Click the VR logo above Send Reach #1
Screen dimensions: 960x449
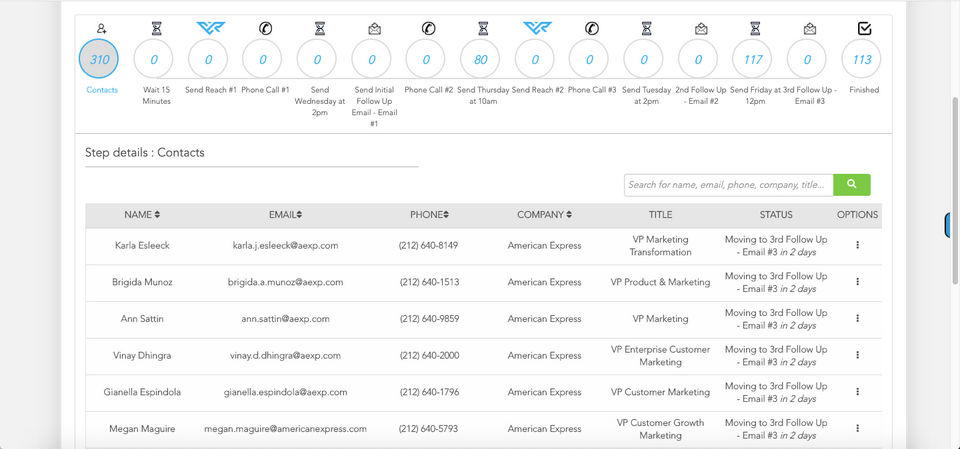pos(211,28)
